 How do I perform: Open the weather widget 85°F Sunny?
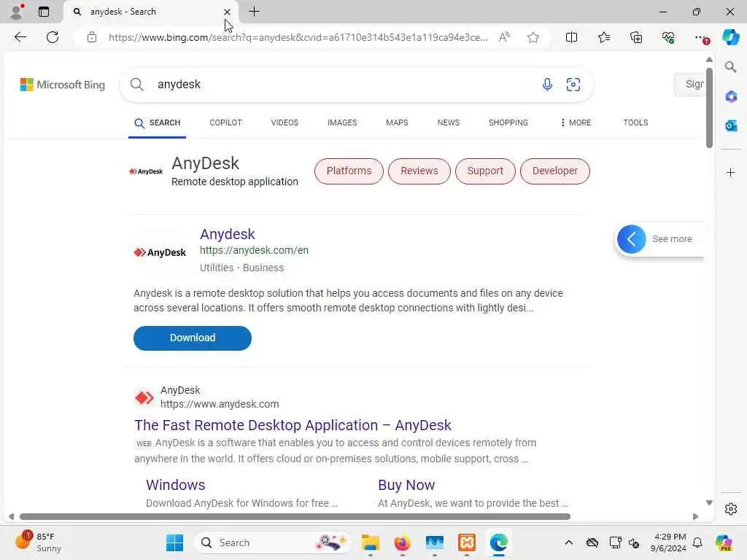[38, 542]
